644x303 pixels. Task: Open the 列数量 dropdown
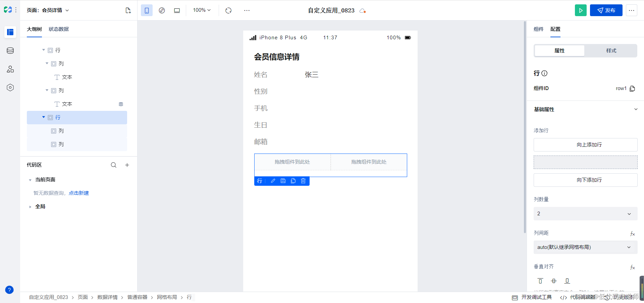tap(586, 214)
